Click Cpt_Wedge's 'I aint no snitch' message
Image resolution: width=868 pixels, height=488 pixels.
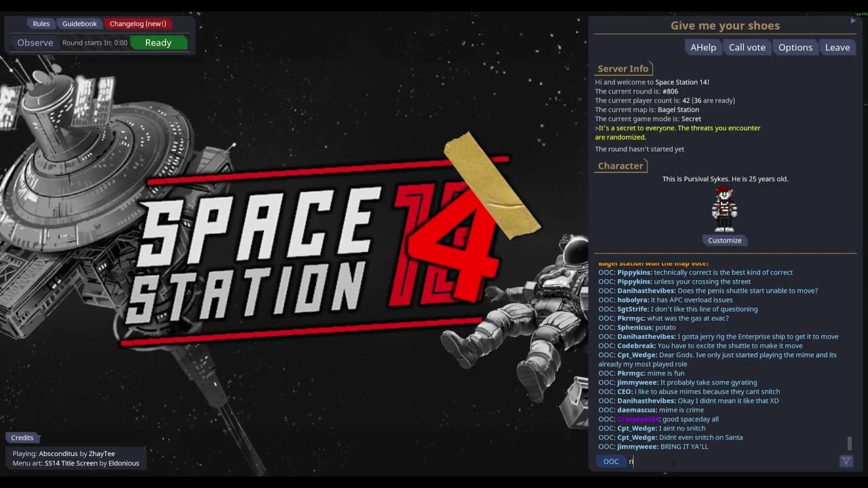(652, 428)
